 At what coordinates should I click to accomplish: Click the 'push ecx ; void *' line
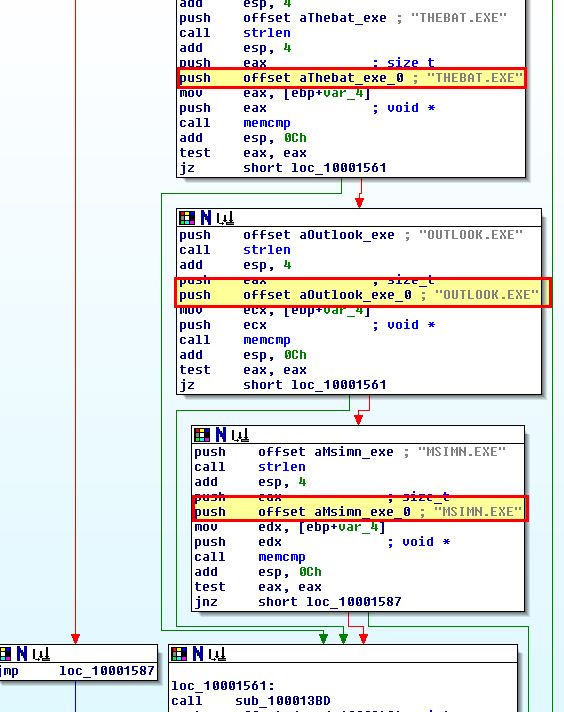point(307,325)
